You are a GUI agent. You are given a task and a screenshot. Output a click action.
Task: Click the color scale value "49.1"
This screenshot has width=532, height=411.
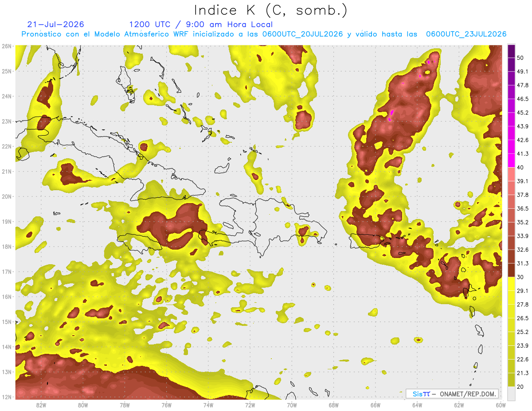point(523,71)
